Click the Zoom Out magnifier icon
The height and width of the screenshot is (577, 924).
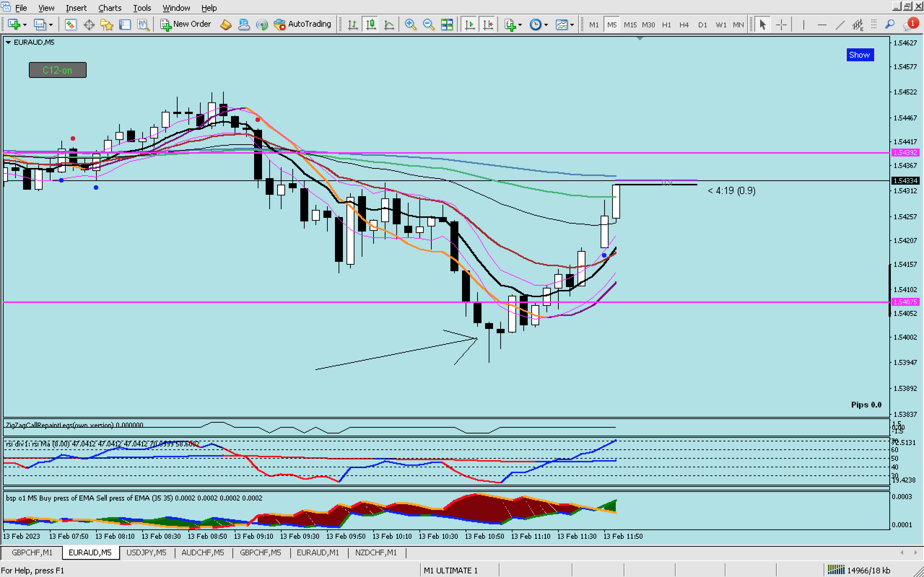coord(428,25)
